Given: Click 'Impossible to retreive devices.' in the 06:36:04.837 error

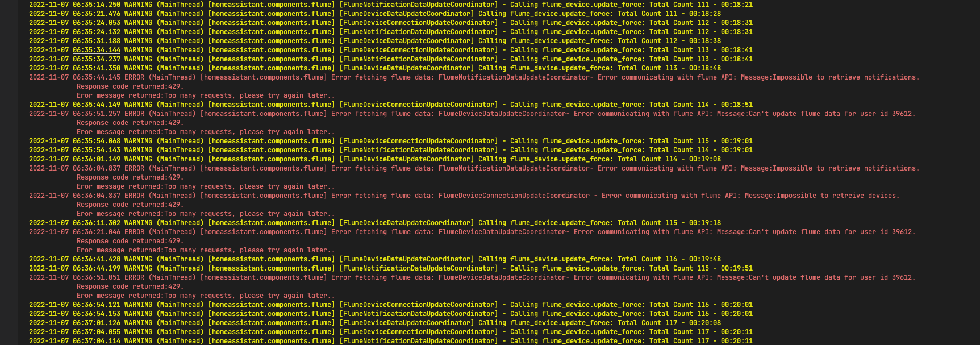Looking at the screenshot, I should pyautogui.click(x=838, y=196).
